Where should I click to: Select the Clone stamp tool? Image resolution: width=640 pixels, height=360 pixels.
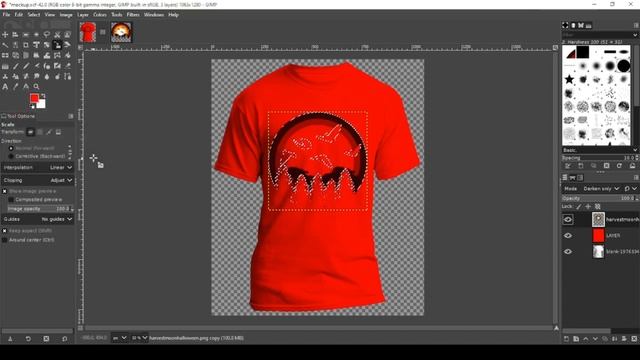(5, 76)
